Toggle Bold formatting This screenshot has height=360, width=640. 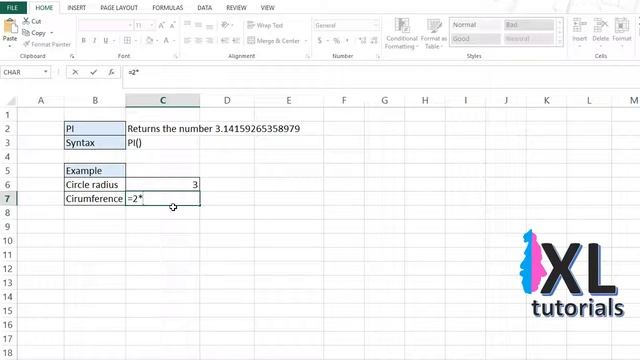pos(84,40)
